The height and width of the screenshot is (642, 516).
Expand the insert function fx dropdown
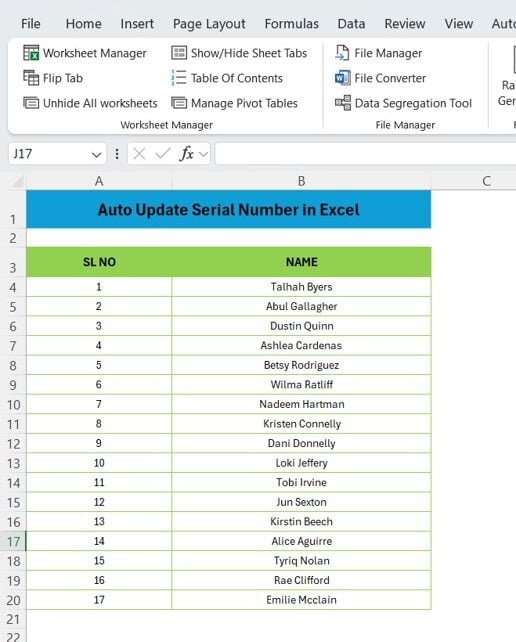pos(204,154)
